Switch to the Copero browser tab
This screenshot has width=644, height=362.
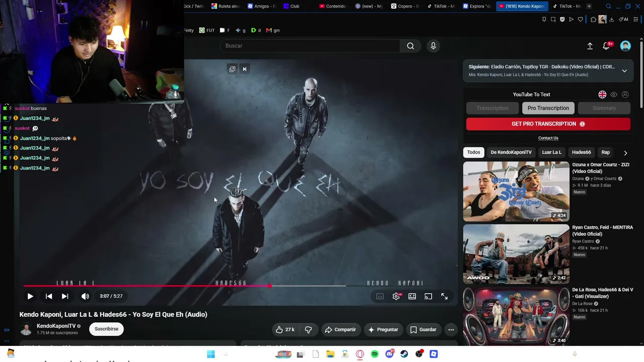pyautogui.click(x=405, y=6)
